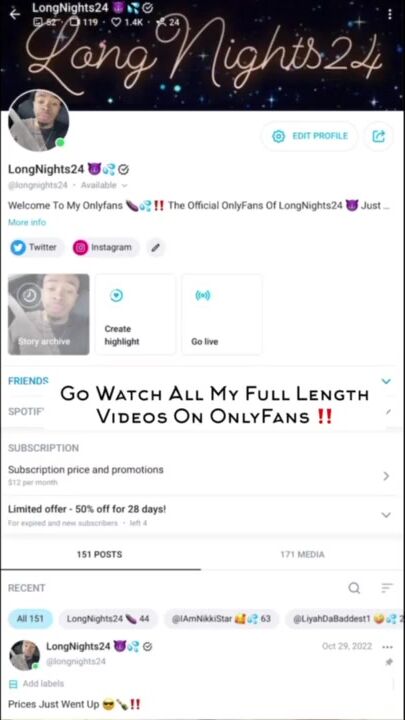Screen dimensions: 405x720
Task: Open the post's three-dot menu
Action: point(387,647)
